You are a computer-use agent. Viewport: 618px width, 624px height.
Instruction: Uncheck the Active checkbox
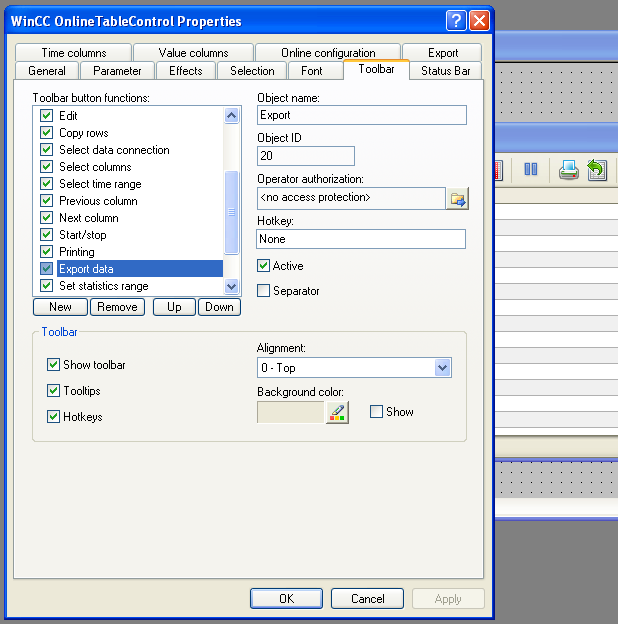click(x=263, y=265)
